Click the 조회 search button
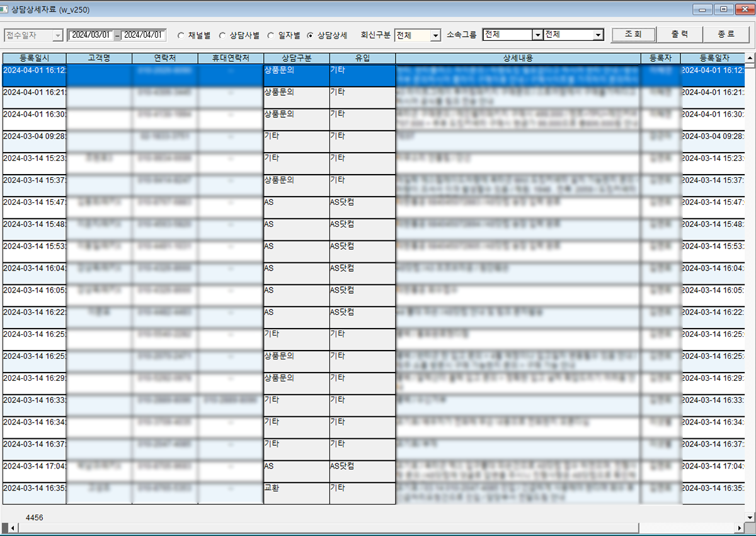 633,35
